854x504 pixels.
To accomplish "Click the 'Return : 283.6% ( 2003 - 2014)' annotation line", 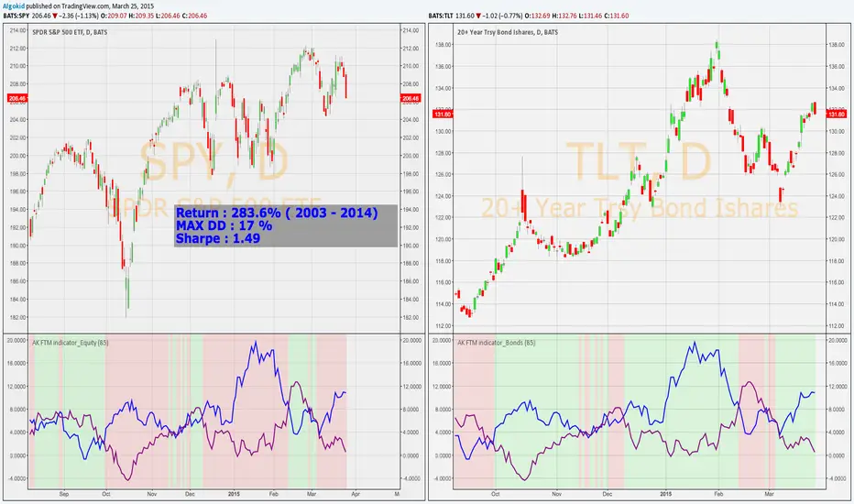I will [277, 213].
